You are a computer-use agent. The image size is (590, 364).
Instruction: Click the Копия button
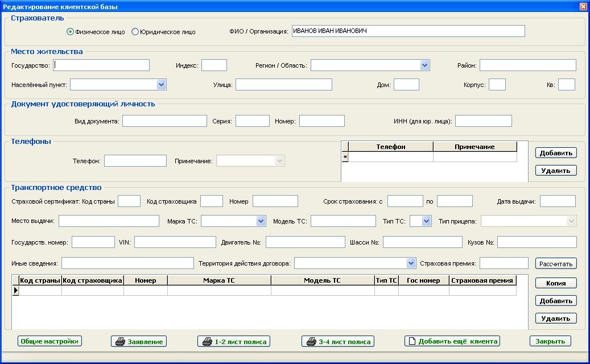pos(556,283)
